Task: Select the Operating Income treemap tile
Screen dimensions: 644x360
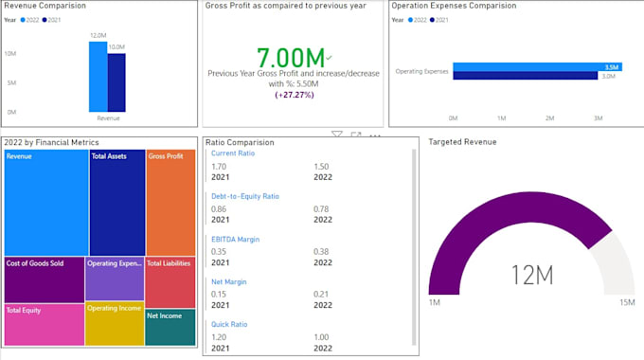Action: [x=115, y=324]
